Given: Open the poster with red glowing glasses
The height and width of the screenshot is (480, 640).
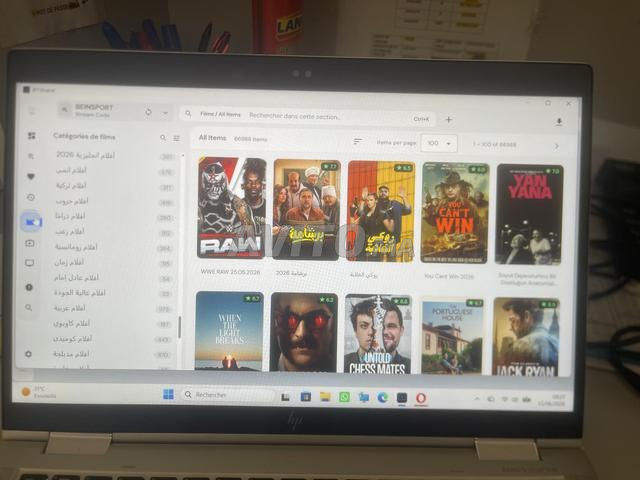Looking at the screenshot, I should tap(304, 332).
